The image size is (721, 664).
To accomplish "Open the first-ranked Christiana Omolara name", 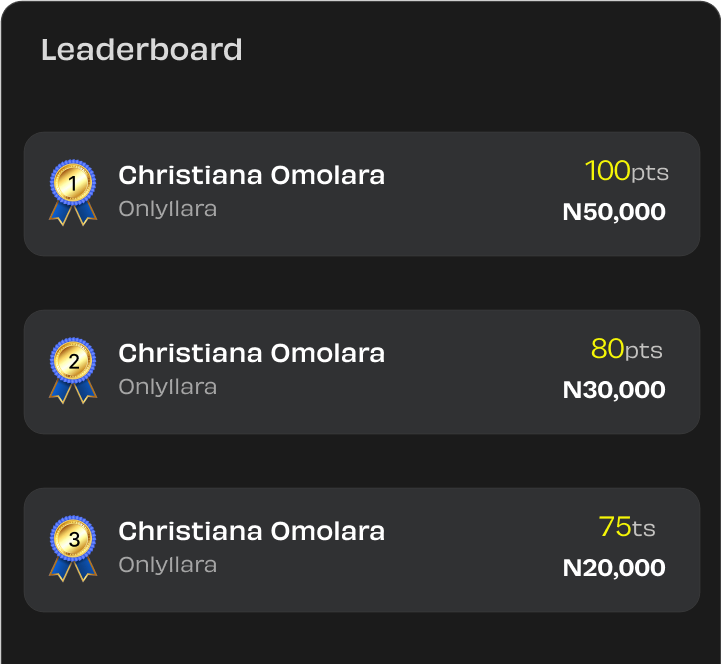I will 252,175.
